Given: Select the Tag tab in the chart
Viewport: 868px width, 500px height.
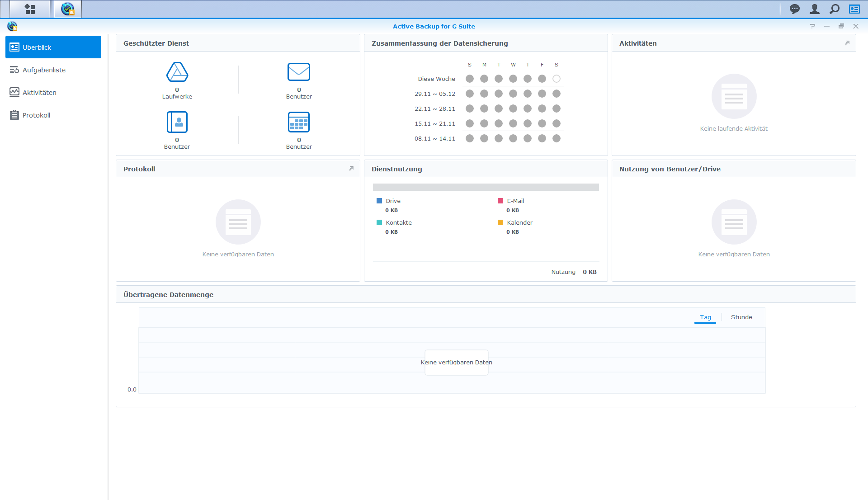Looking at the screenshot, I should pos(705,317).
